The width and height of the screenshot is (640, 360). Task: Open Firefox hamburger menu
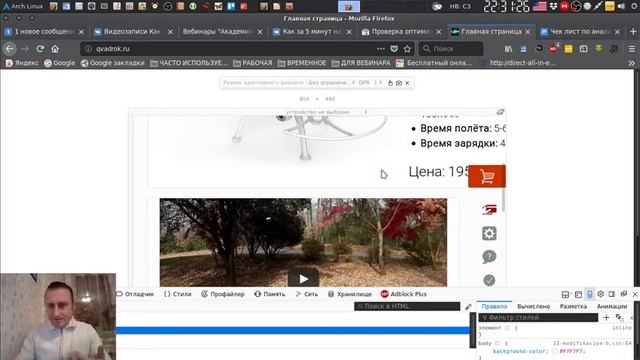[631, 49]
